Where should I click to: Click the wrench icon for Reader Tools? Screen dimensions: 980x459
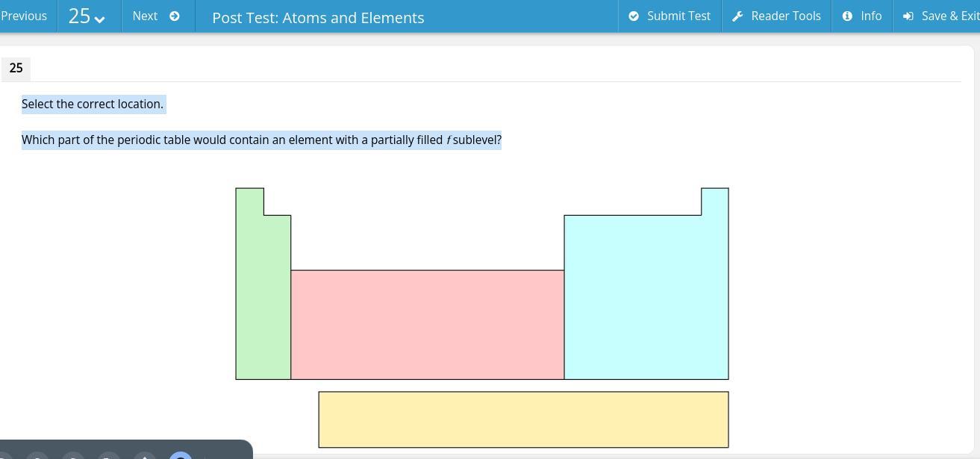click(x=737, y=16)
